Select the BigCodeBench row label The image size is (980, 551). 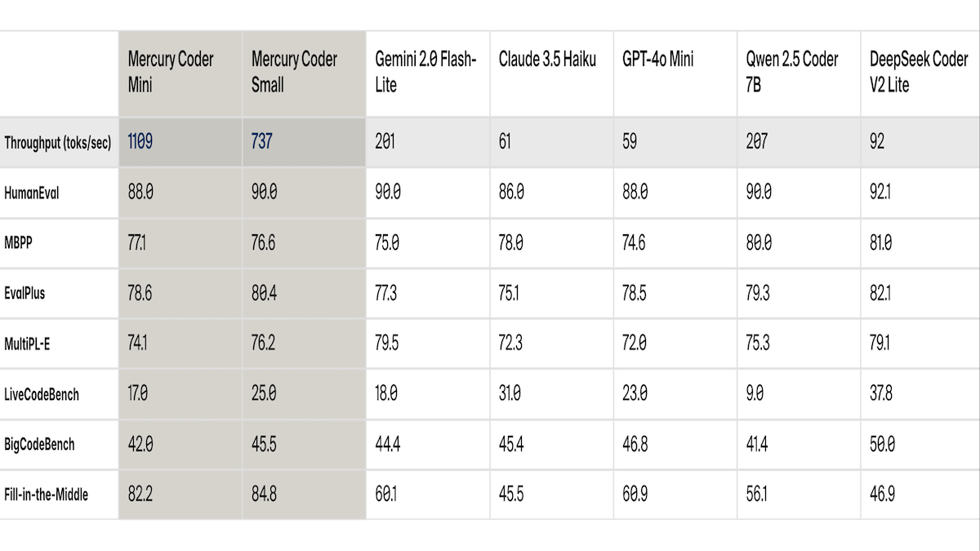39,444
